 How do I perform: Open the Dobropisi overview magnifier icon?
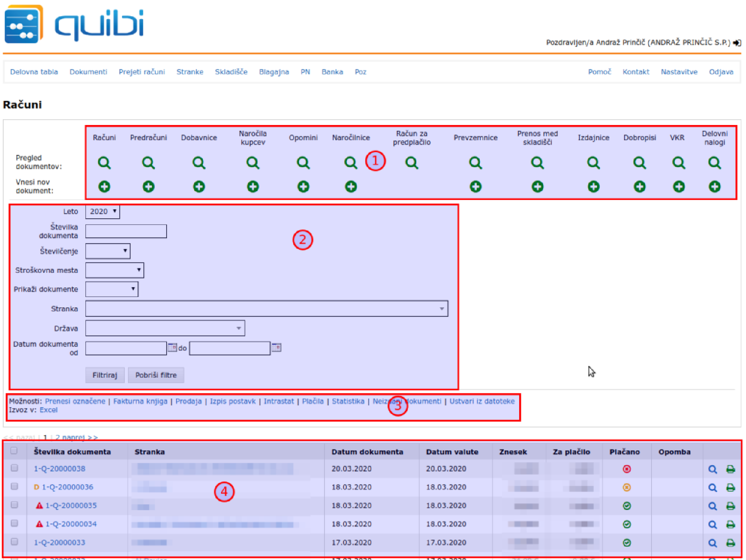[x=639, y=163]
